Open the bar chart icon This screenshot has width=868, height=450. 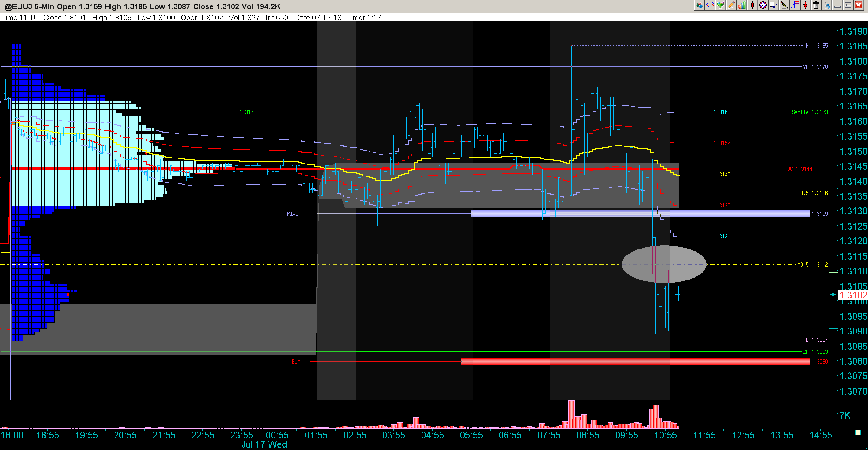click(x=742, y=5)
